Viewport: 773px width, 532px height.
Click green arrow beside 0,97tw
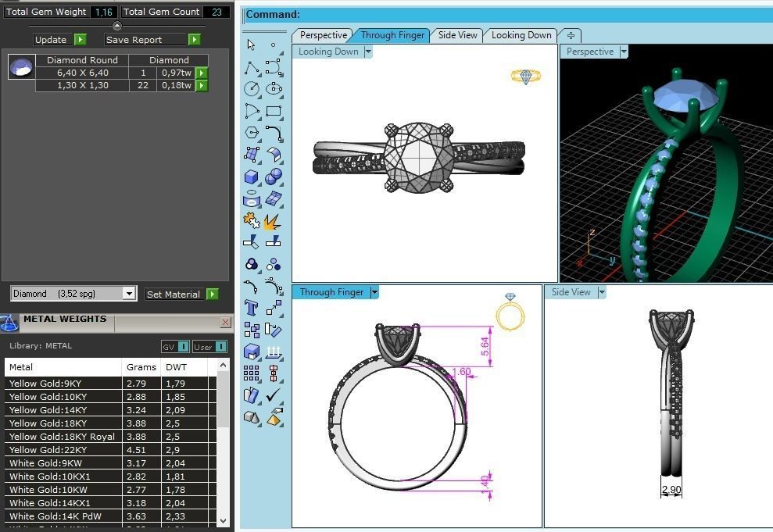201,73
